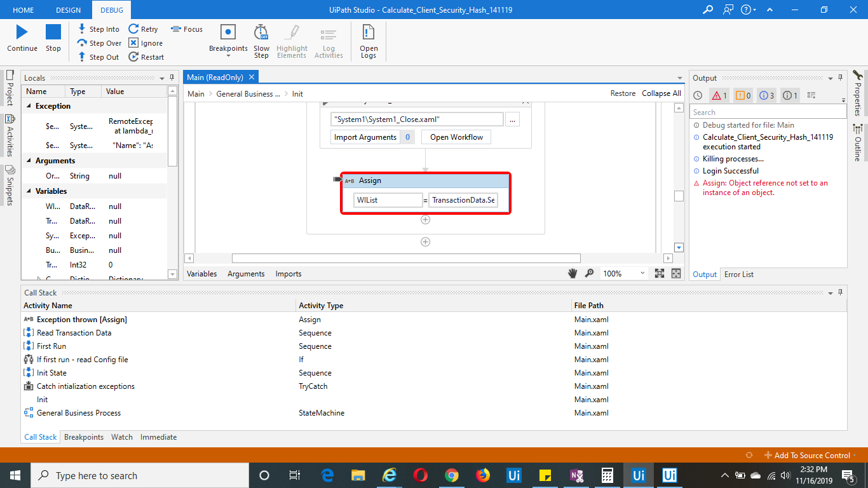This screenshot has width=868, height=488.
Task: Toggle the warnings filter in the Output panel
Action: tap(742, 95)
